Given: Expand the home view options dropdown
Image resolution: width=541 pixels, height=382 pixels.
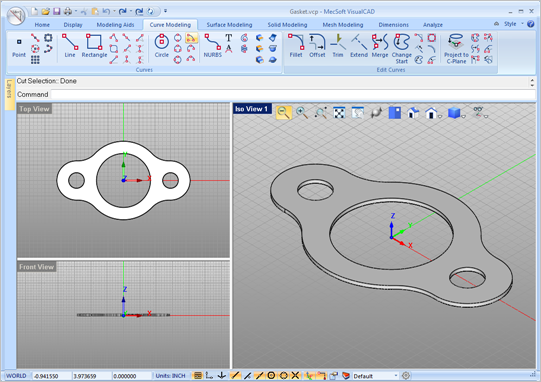Looking at the screenshot, I should click(x=440, y=117).
